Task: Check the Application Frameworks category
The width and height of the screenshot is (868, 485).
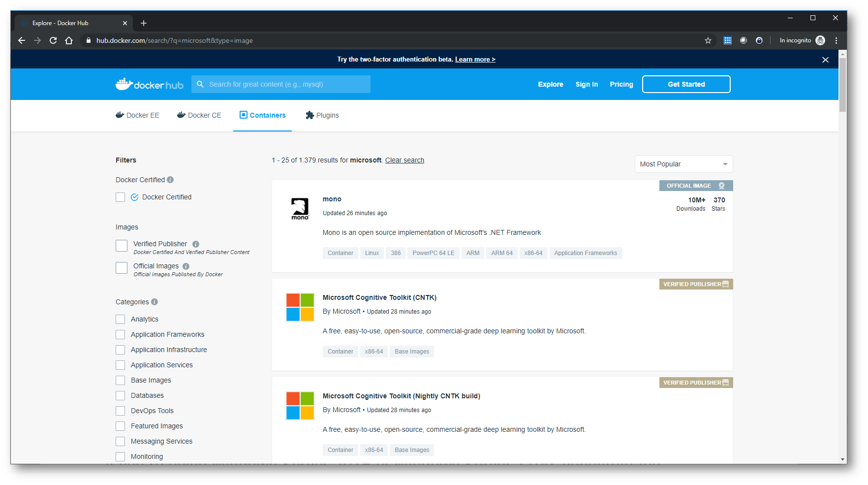Action: (121, 335)
